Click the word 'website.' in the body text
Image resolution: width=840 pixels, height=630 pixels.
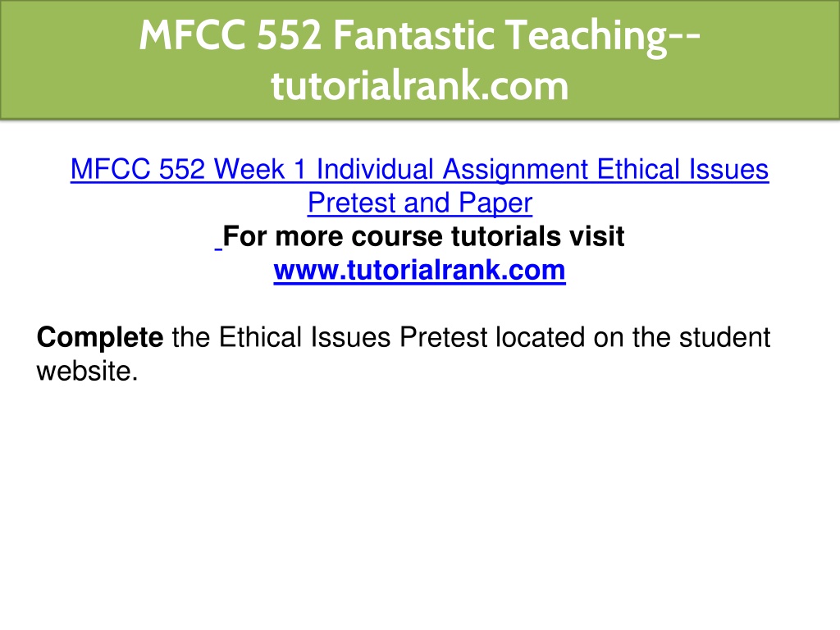tap(87, 372)
